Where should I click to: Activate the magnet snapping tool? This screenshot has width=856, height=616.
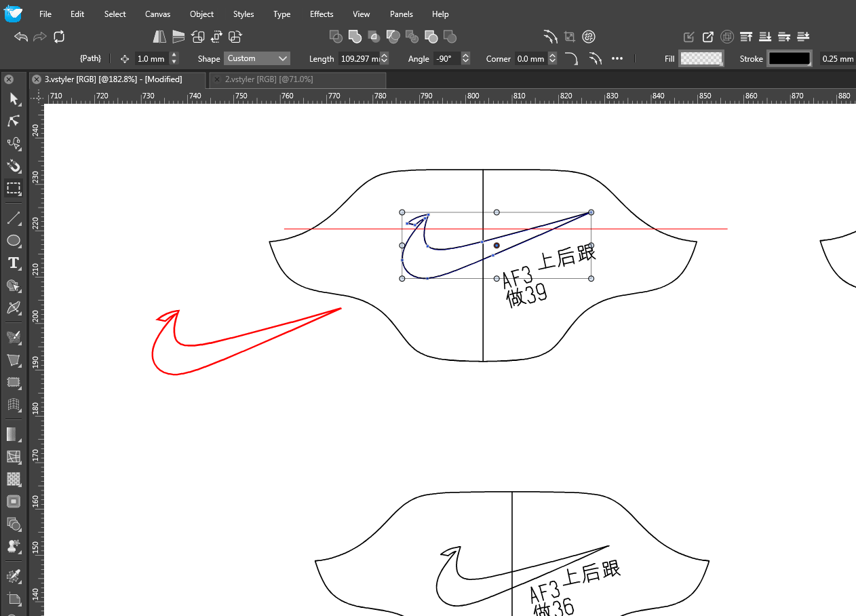point(14,166)
